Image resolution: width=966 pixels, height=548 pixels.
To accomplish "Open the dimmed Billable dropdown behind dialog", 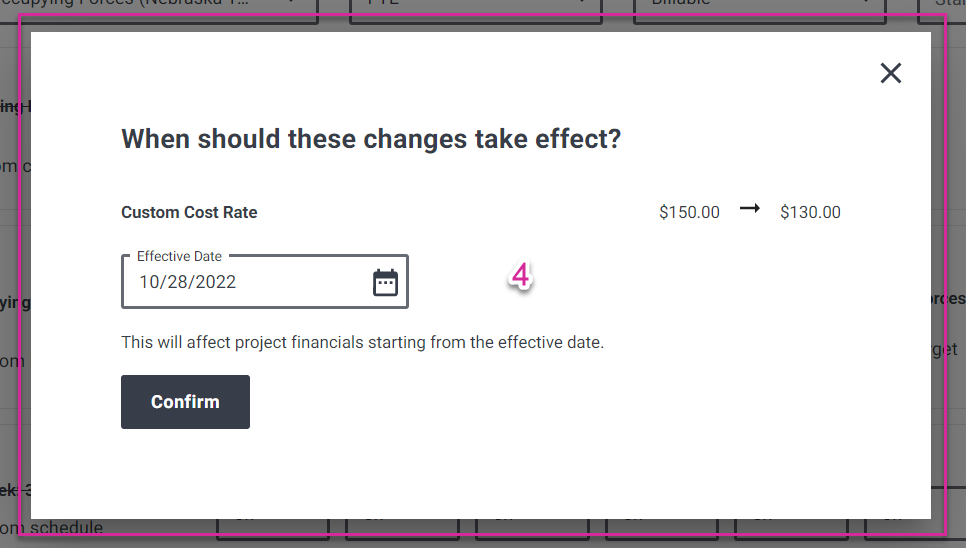I will click(760, 9).
